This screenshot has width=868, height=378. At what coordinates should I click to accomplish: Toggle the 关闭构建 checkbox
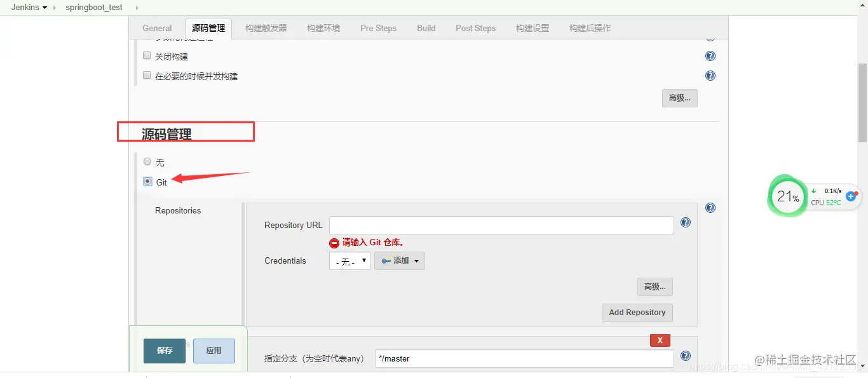pos(147,56)
